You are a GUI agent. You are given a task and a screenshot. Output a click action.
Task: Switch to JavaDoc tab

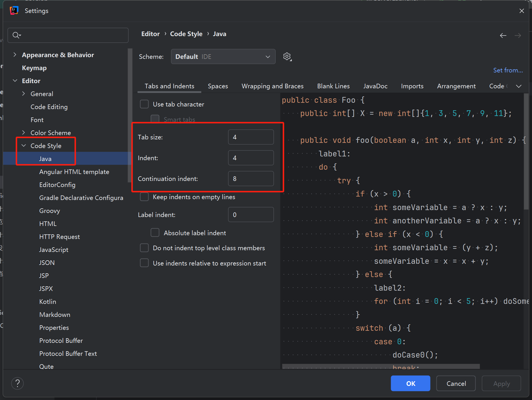click(375, 86)
